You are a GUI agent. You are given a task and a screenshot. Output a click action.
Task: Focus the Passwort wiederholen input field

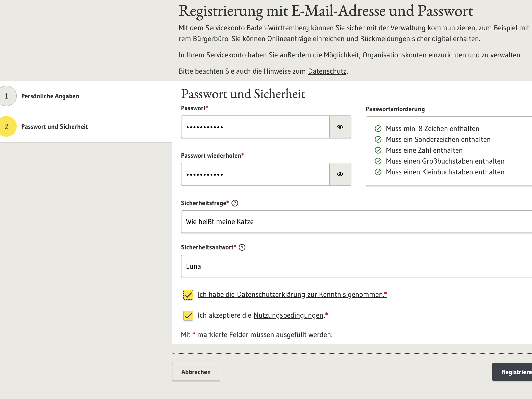click(x=255, y=174)
